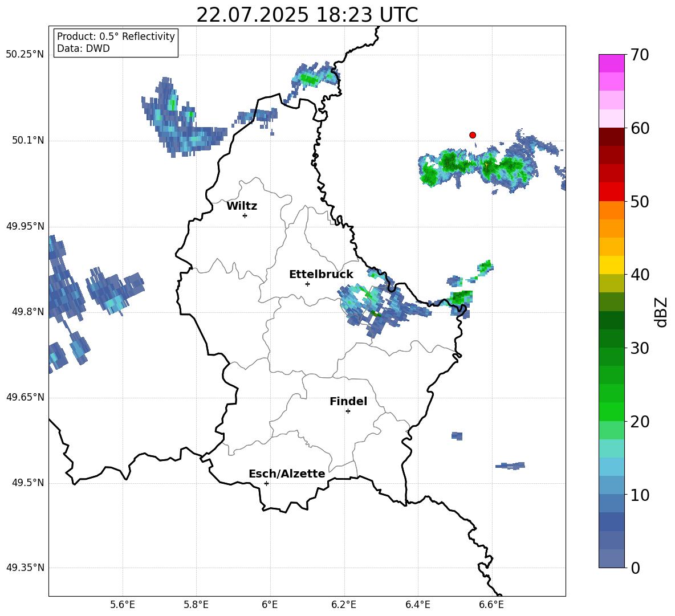675x616 pixels.
Task: Click the Data: DWD text
Action: (x=83, y=48)
